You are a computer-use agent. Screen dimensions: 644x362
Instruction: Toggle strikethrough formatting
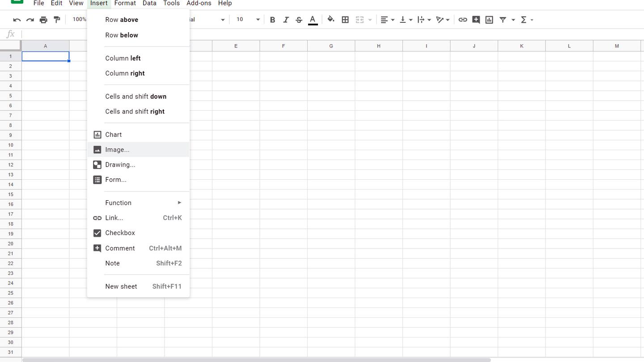pos(299,20)
